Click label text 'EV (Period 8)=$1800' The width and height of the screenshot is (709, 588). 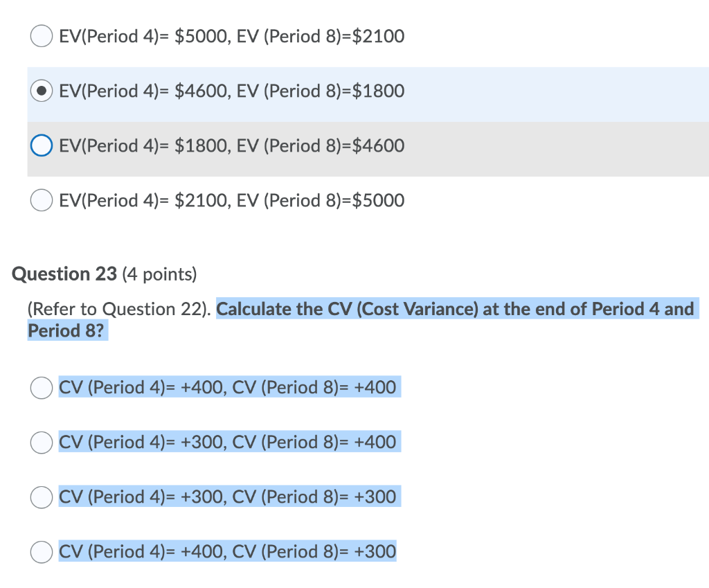click(321, 91)
